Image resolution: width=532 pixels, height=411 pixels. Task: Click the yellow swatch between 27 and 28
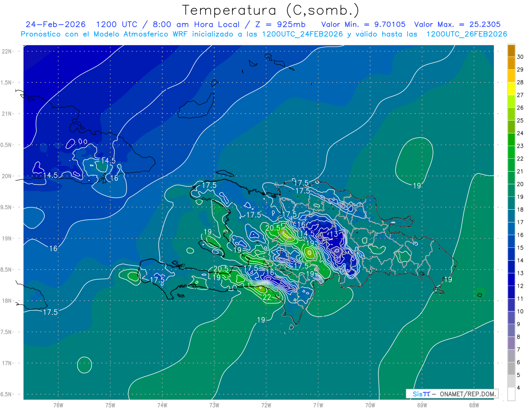511,89
